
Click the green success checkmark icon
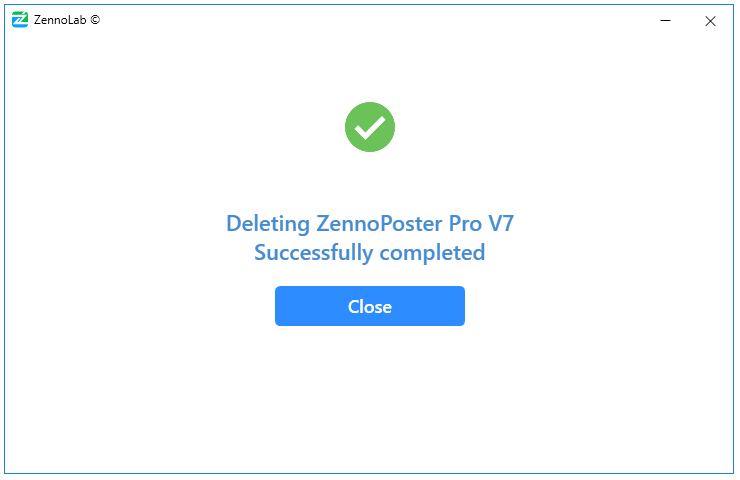click(x=370, y=127)
